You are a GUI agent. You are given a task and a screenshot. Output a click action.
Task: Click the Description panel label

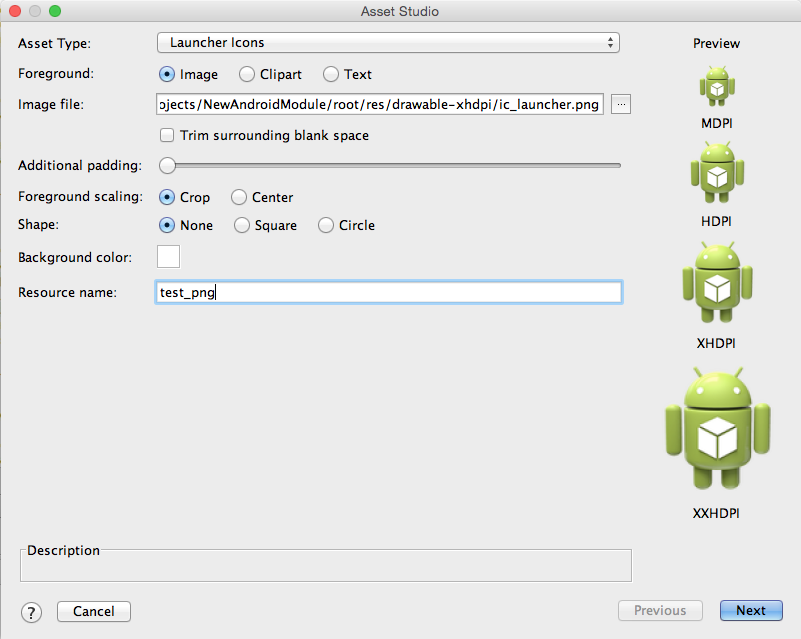click(63, 551)
